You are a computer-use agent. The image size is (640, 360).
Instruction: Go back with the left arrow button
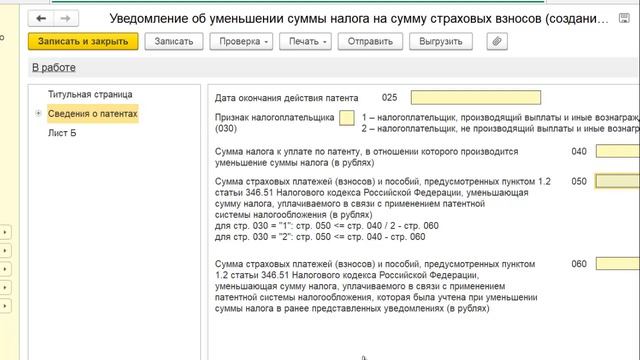(41, 18)
